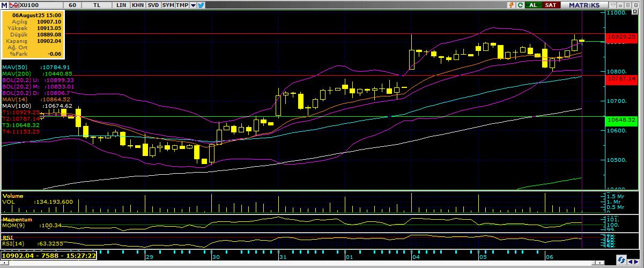Screen dimensions: 644x268
Task: Select the SYM toolbar item
Action: 168,5
